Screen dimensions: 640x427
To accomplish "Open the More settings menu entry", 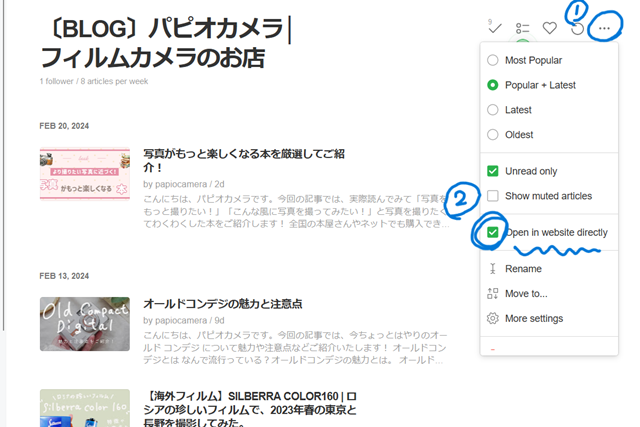I will [x=549, y=318].
